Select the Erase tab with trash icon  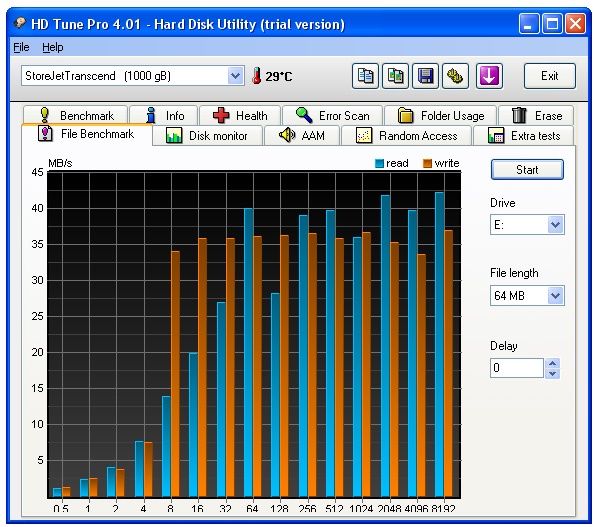[x=536, y=115]
